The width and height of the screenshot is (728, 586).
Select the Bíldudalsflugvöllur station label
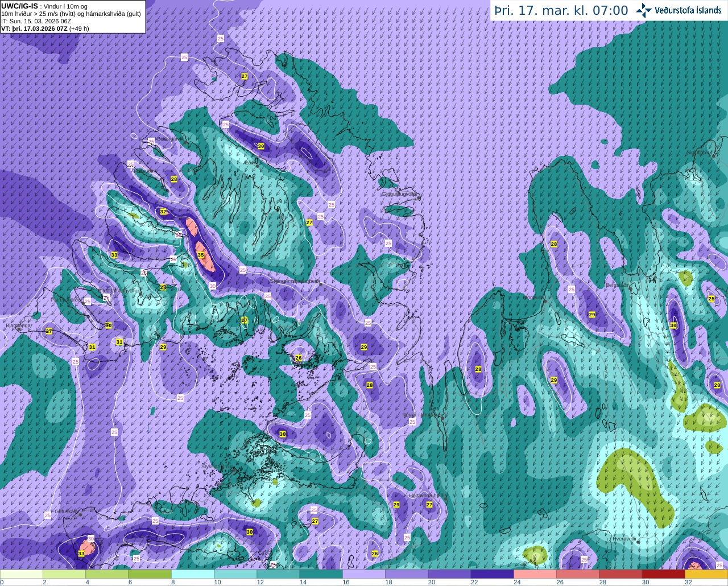point(119,291)
